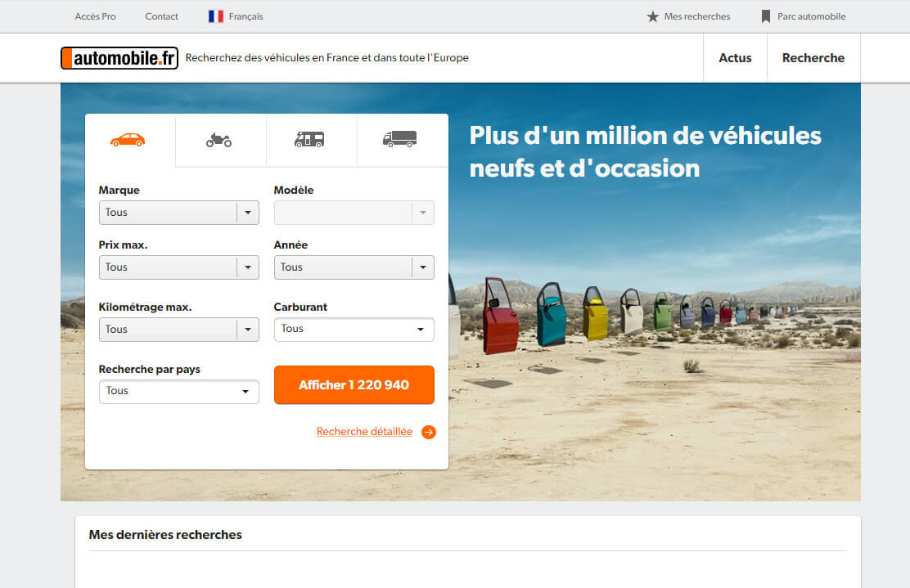The height and width of the screenshot is (588, 910).
Task: Open the Carburant dropdown list
Action: (x=354, y=329)
